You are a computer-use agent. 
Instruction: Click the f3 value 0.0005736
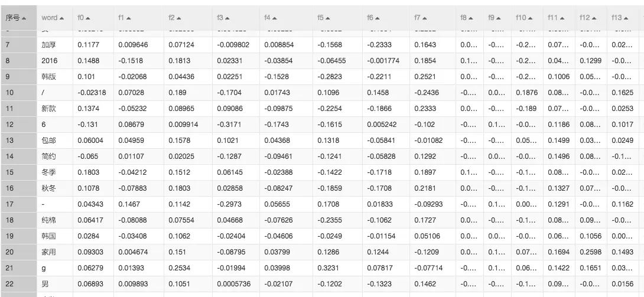pos(233,284)
